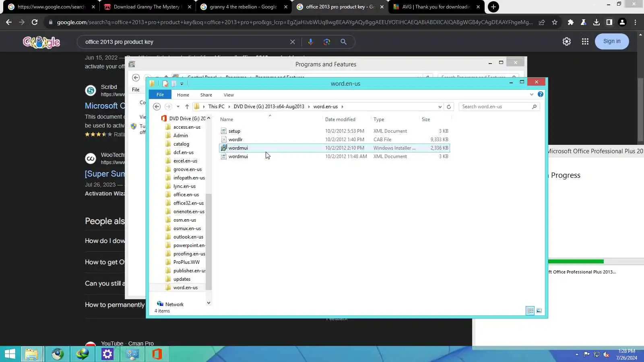Screen dimensions: 644x362
Task: Select the wordlr CAB file
Action: tap(334, 140)
